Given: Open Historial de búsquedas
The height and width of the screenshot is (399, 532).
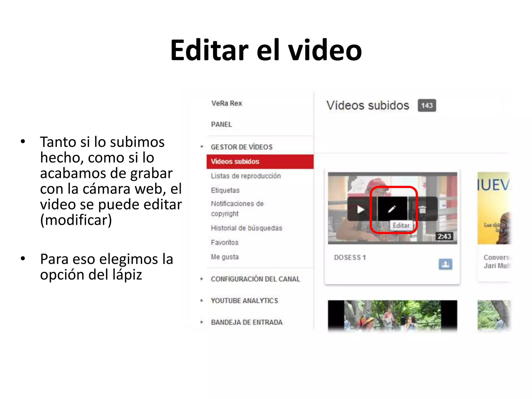Looking at the screenshot, I should pyautogui.click(x=247, y=228).
